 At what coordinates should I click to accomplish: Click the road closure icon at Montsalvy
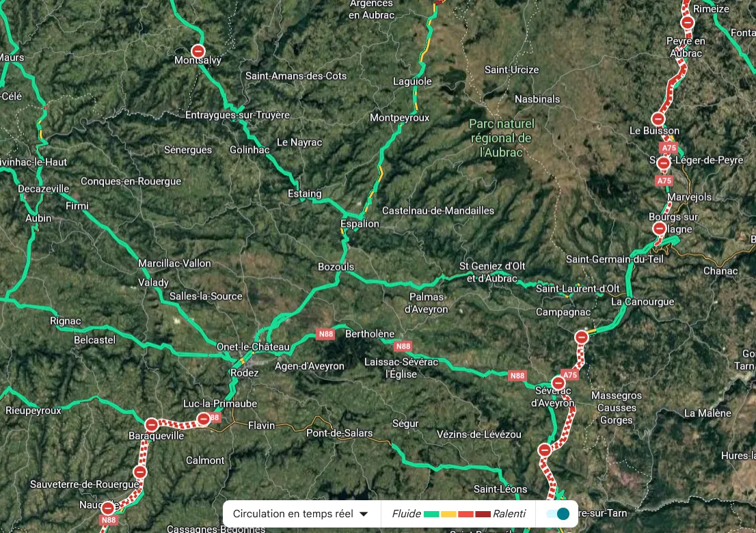tap(198, 51)
